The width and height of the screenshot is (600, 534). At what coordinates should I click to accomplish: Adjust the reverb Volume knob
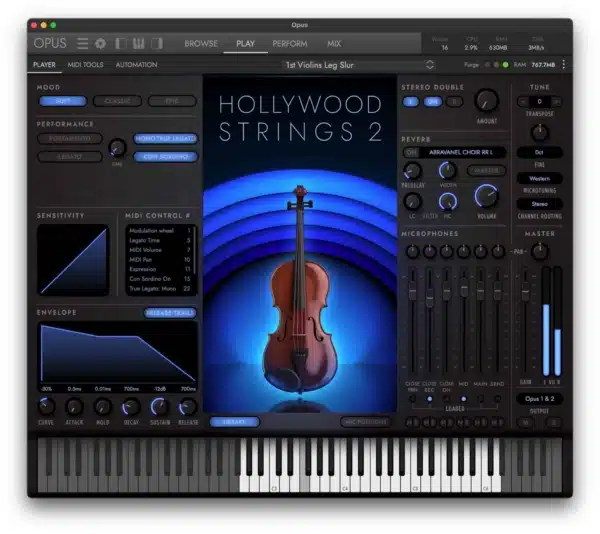486,196
